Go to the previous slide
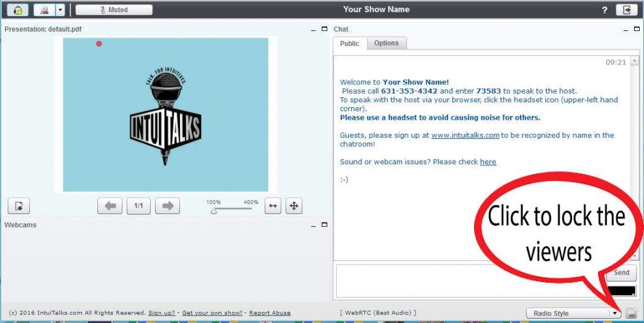This screenshot has height=323, width=644. point(110,206)
